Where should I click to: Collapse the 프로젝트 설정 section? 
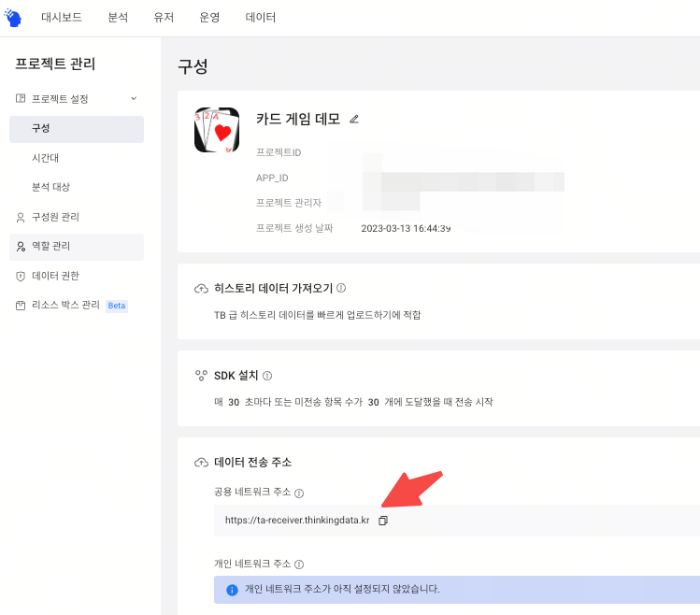pyautogui.click(x=133, y=98)
